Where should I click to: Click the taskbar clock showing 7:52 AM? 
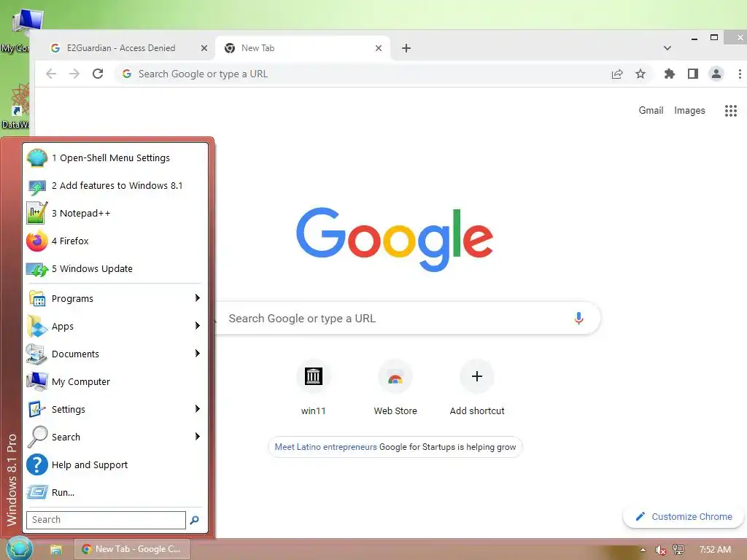[x=715, y=550]
